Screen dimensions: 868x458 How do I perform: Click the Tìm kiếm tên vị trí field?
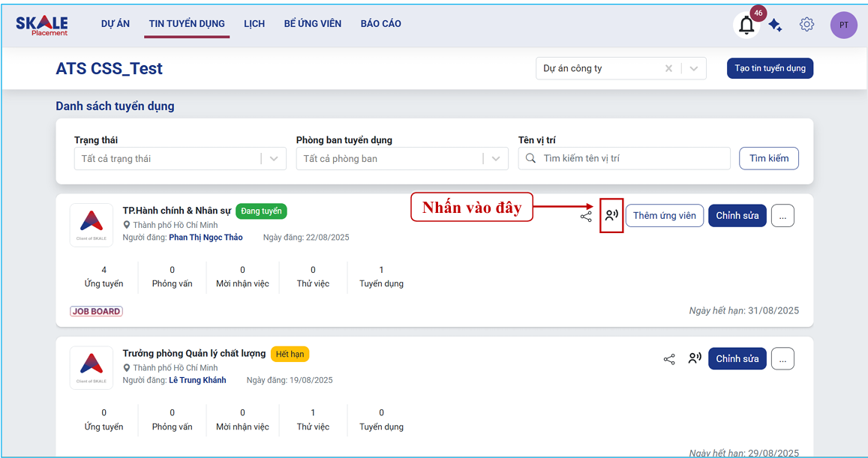point(630,159)
